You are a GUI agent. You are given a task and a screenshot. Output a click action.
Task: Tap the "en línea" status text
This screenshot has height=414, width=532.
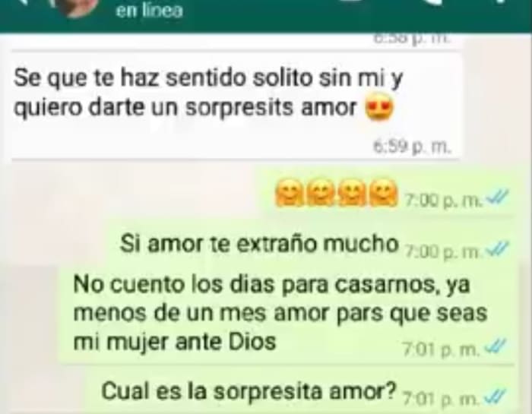149,11
